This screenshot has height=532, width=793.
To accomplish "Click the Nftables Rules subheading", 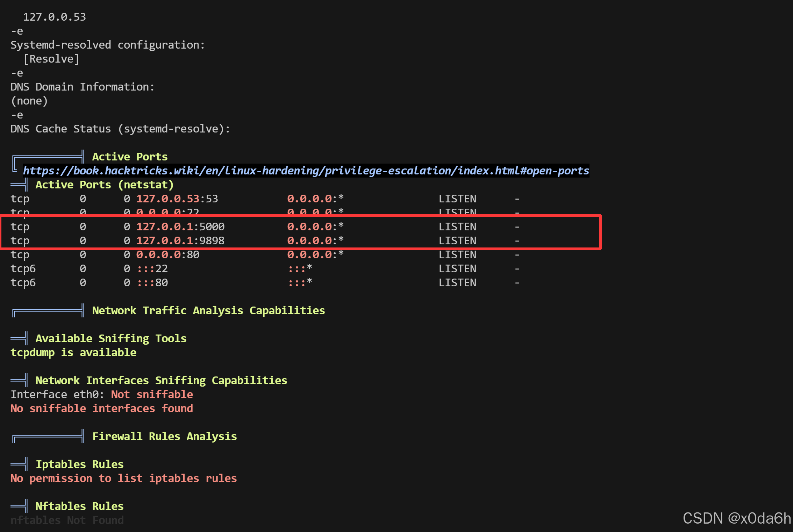I will (x=79, y=506).
